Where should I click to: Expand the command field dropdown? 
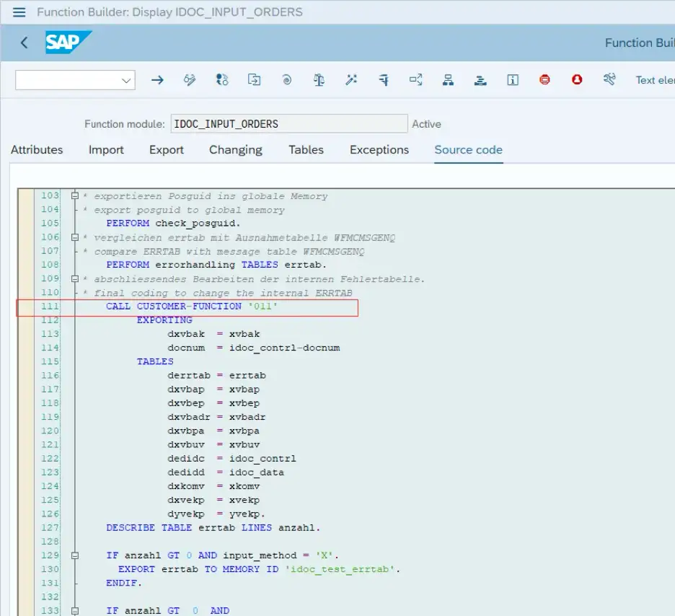click(x=127, y=80)
